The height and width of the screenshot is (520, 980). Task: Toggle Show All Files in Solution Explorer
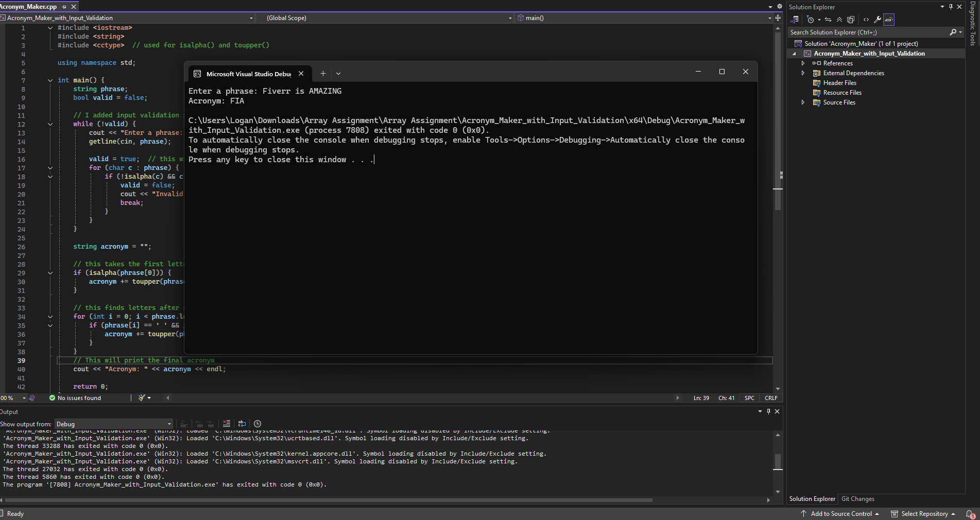click(851, 20)
